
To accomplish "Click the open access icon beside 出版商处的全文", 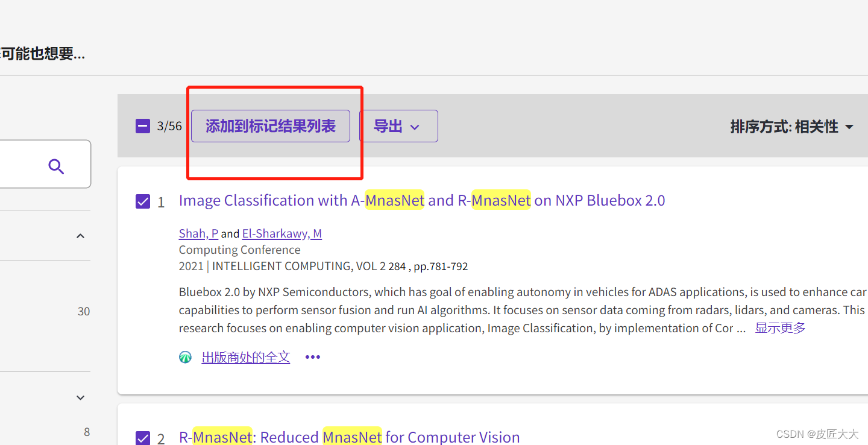I will 185,356.
